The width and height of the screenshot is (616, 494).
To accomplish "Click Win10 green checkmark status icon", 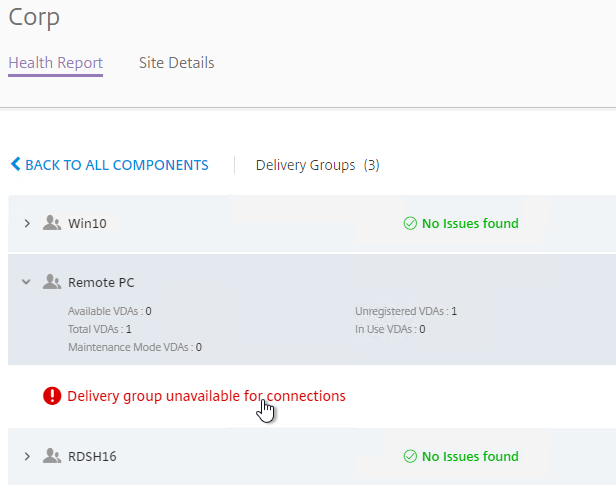I will [410, 224].
